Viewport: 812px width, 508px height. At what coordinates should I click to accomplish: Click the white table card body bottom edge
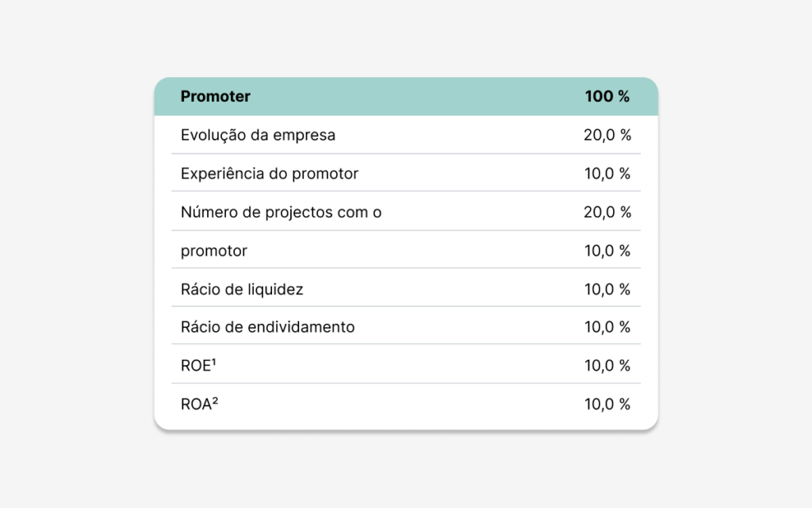click(x=406, y=427)
